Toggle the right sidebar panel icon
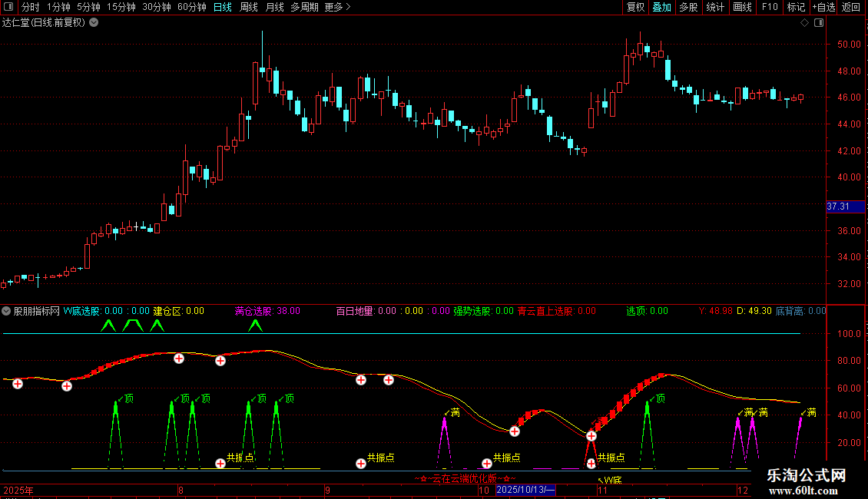The image size is (868, 499). click(x=819, y=22)
